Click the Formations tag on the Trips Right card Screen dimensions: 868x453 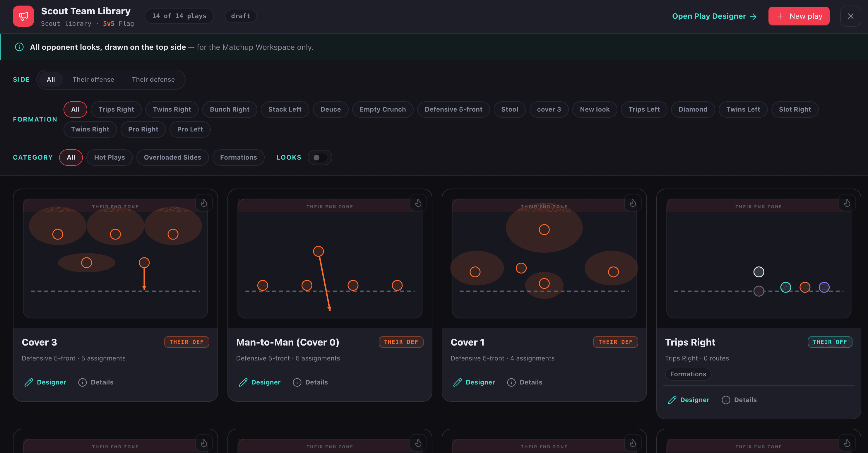coord(688,374)
